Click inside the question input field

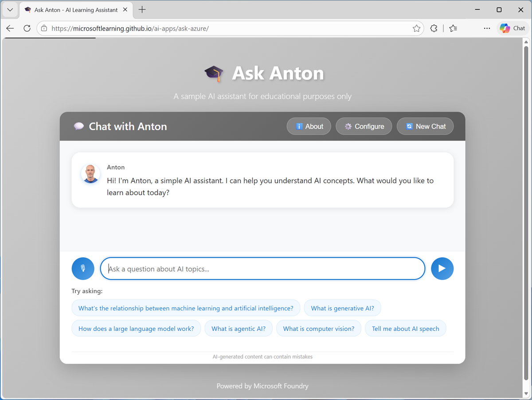coord(262,268)
